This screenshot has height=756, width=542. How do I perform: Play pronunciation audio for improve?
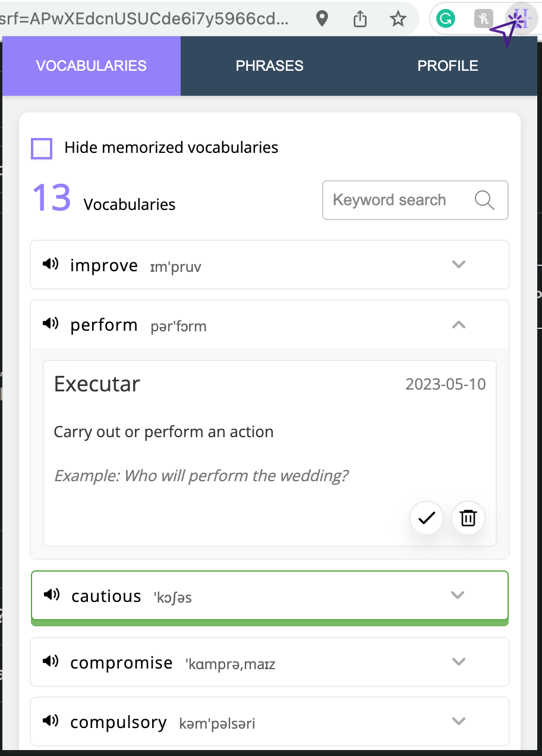pos(51,264)
